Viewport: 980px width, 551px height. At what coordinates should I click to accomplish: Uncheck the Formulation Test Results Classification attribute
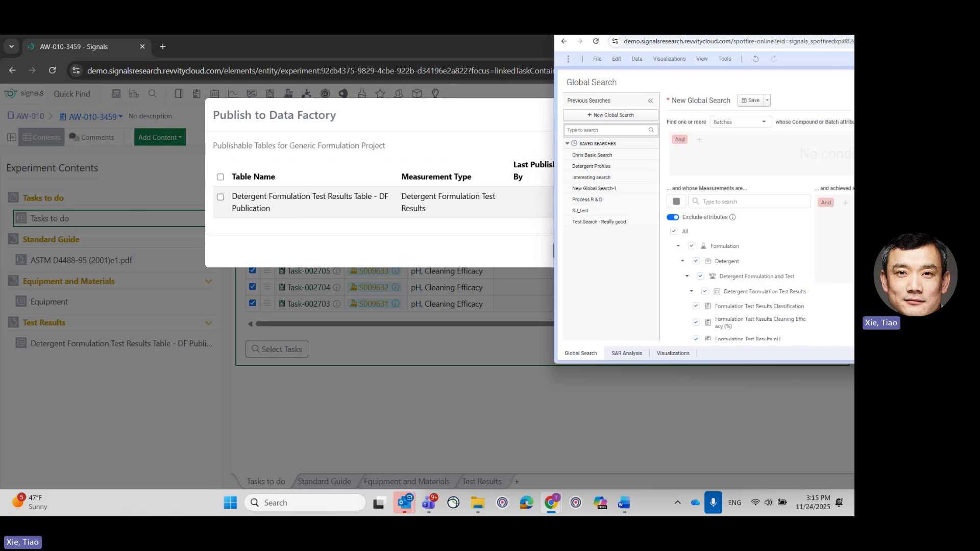696,306
